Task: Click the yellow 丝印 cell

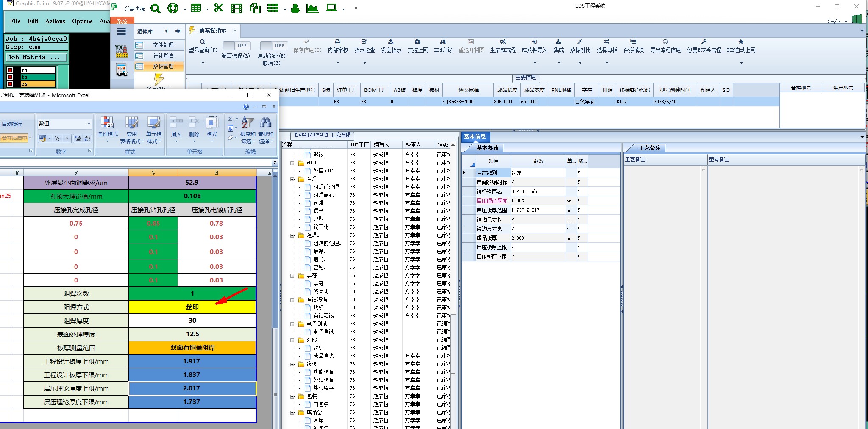Action: [x=192, y=307]
